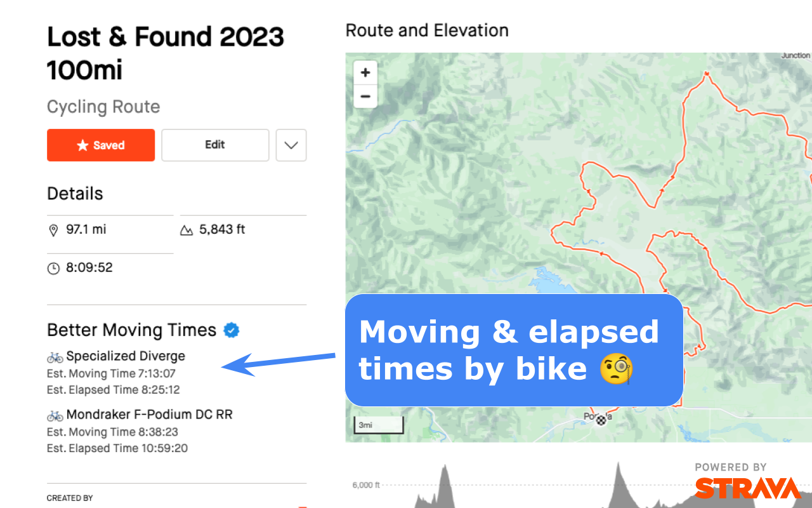Select the Mondraker F-Podium DC RR entry

click(x=149, y=415)
